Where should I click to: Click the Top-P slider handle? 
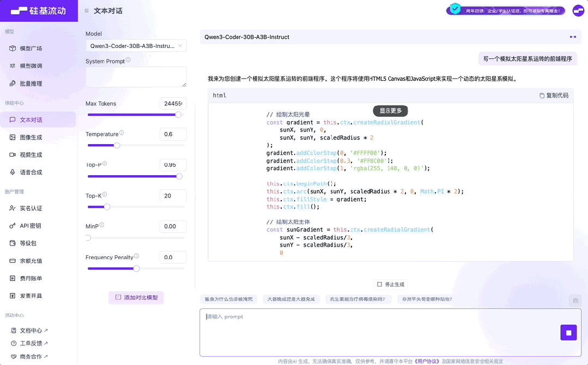[179, 176]
